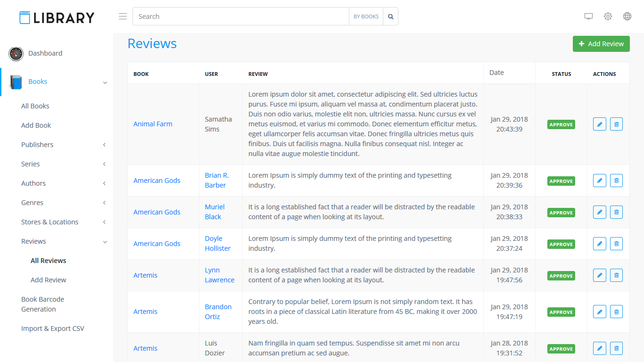The image size is (644, 362).
Task: Click the globe language icon
Action: [x=627, y=16]
